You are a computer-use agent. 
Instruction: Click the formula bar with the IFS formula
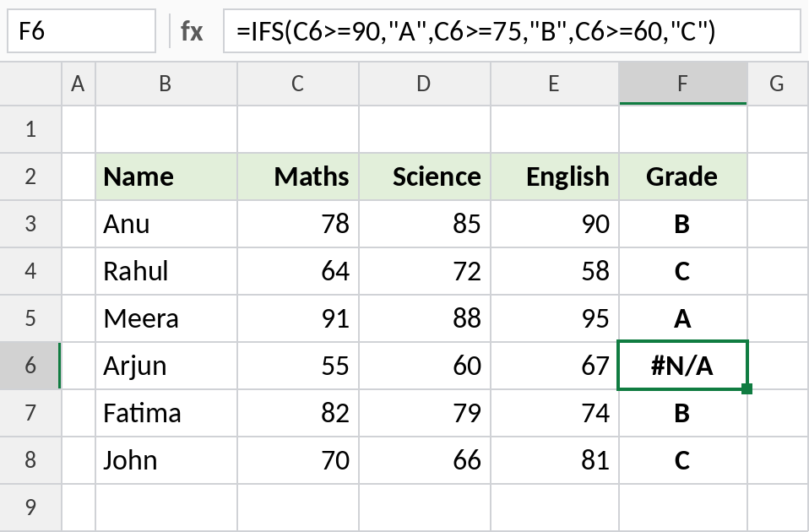(512, 31)
